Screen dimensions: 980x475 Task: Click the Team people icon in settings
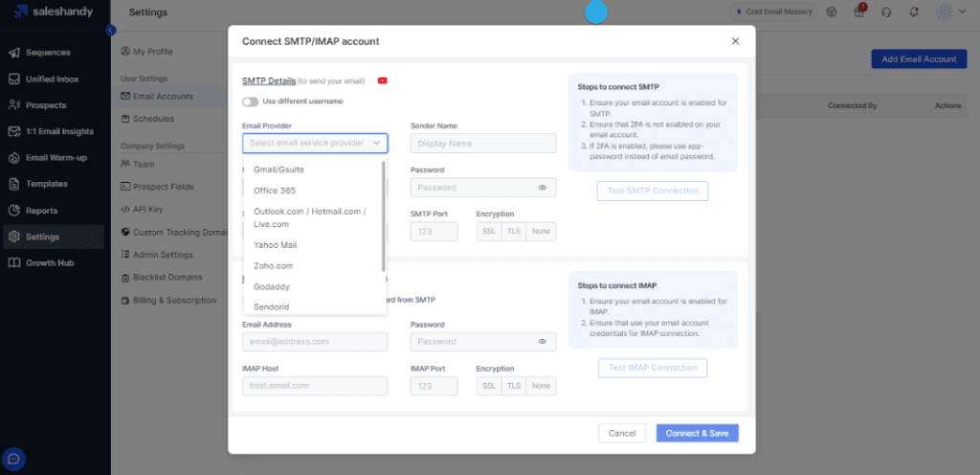click(x=125, y=165)
